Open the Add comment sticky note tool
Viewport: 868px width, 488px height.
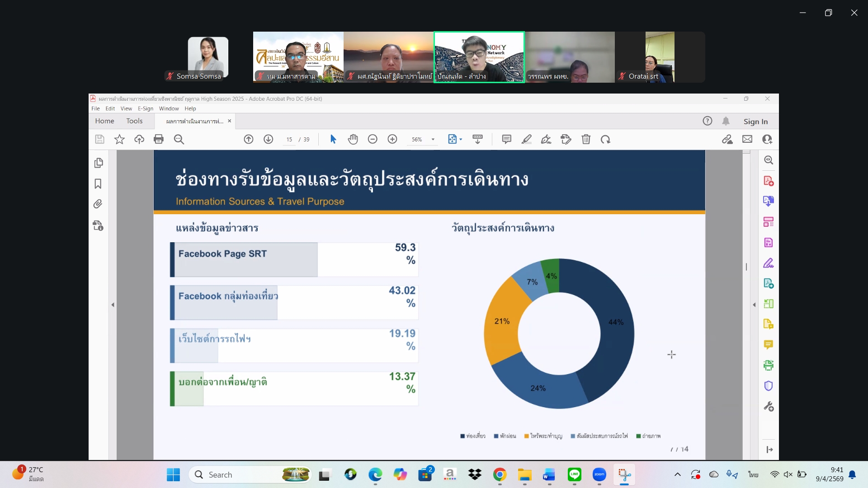(x=506, y=139)
